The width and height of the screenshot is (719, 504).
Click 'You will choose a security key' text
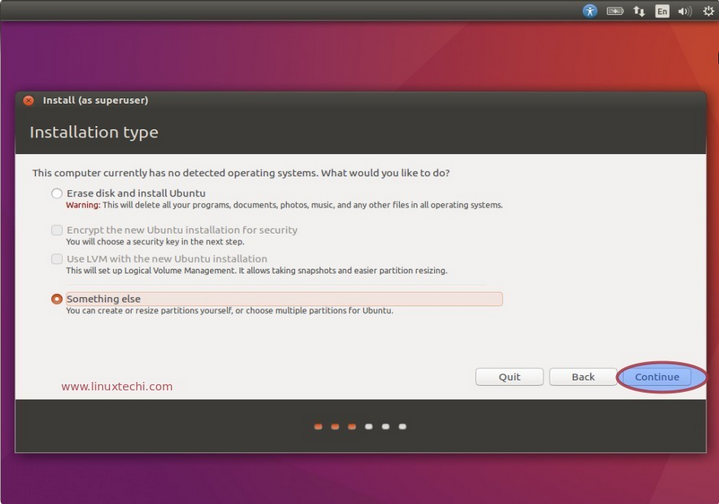pos(155,242)
